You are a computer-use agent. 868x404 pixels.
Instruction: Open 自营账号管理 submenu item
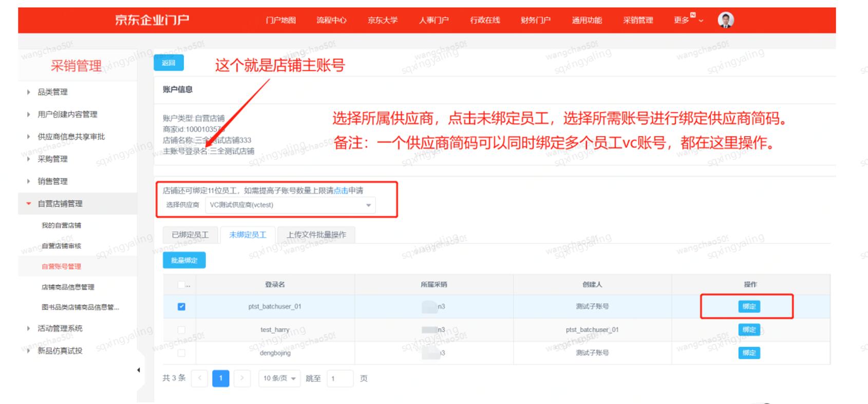(61, 266)
